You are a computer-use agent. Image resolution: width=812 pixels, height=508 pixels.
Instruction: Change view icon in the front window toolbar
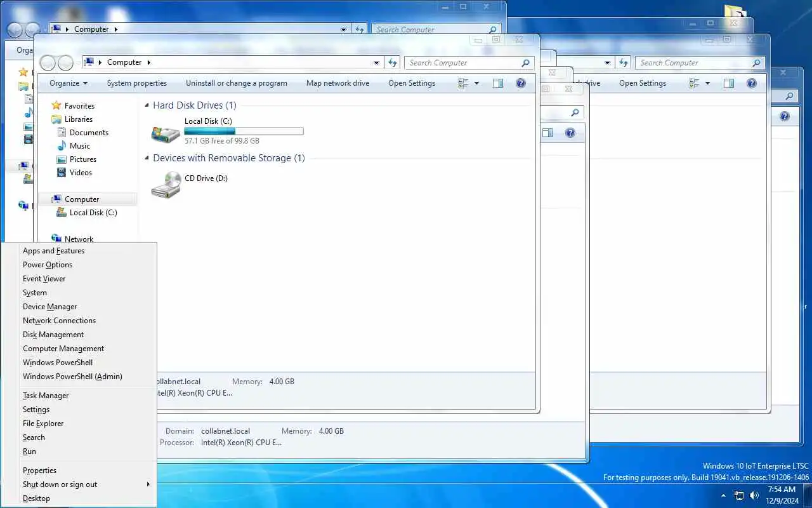coord(463,83)
